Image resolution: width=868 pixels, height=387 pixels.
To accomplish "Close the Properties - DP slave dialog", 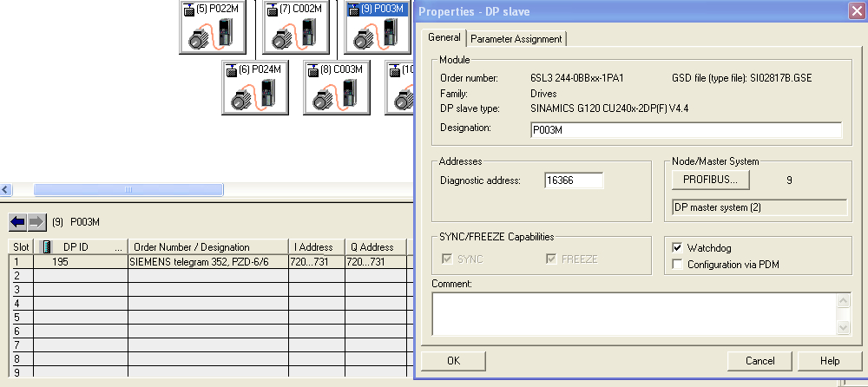I will [855, 11].
